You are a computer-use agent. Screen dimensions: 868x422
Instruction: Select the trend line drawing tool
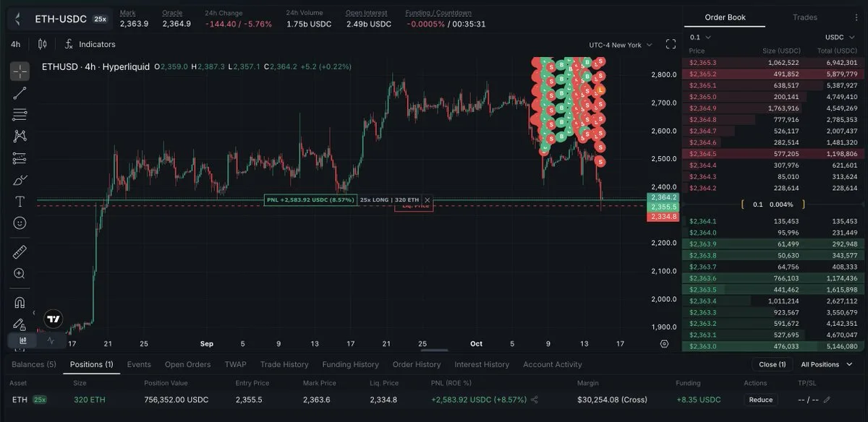tap(20, 92)
